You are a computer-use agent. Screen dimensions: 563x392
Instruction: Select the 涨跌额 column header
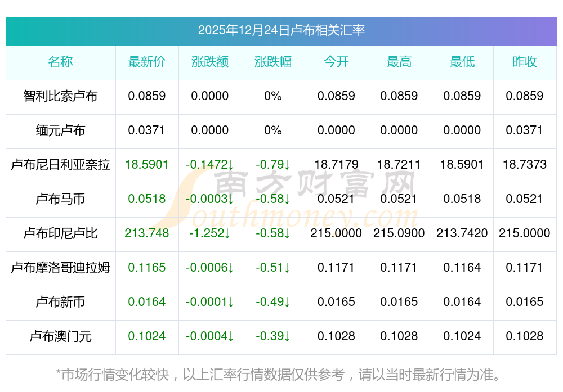pyautogui.click(x=210, y=62)
